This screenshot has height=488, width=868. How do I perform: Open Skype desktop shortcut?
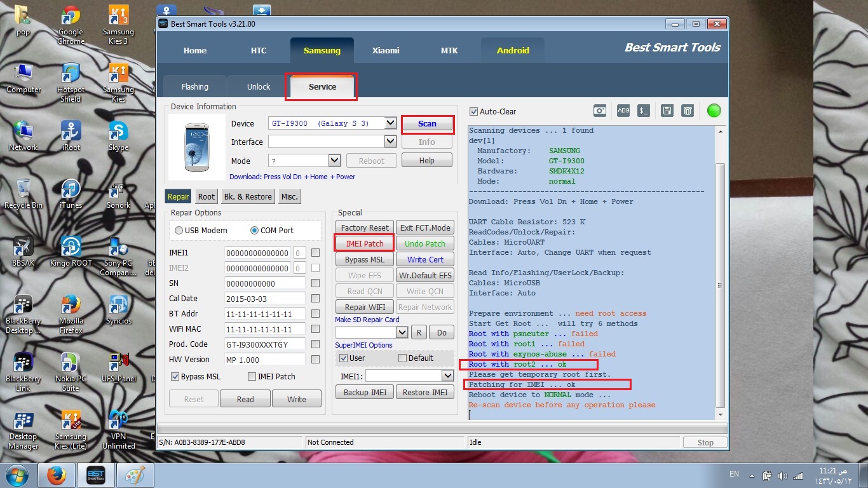pyautogui.click(x=118, y=136)
